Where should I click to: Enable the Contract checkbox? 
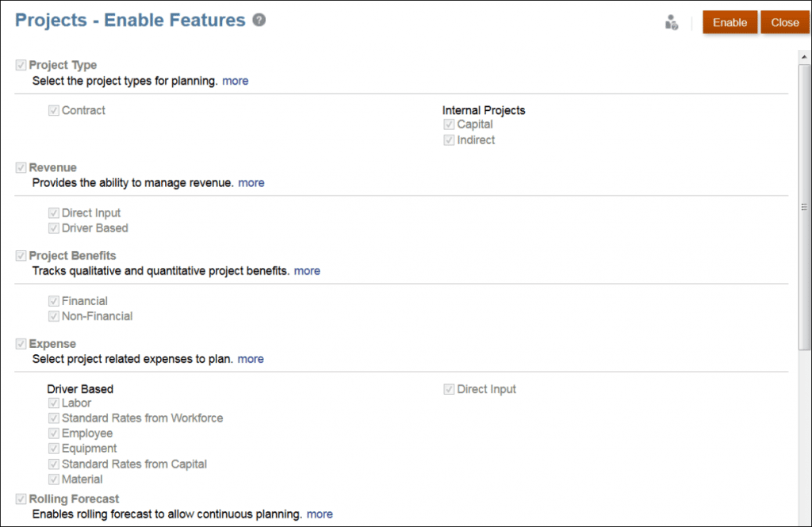[x=53, y=110]
